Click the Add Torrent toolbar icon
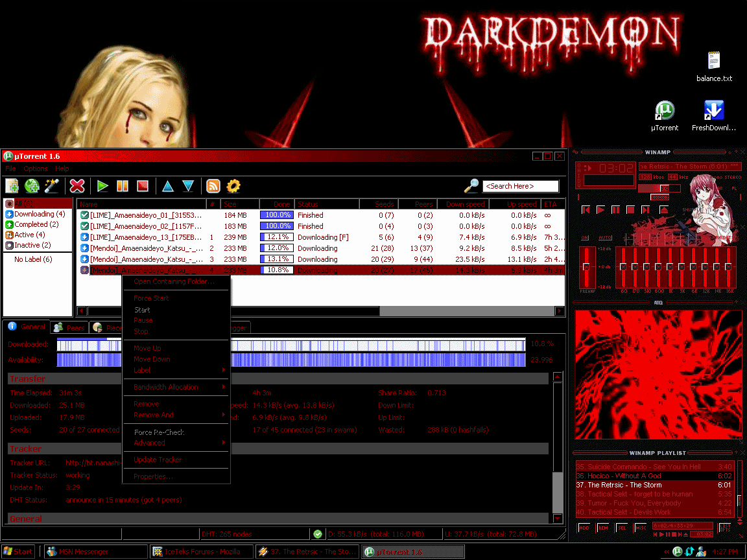 (12, 186)
